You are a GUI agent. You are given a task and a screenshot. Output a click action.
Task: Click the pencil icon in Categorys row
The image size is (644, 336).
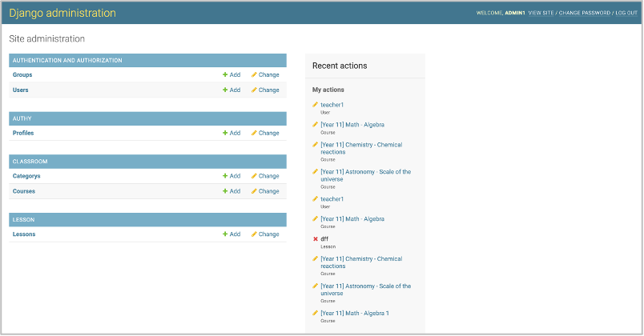pyautogui.click(x=254, y=176)
